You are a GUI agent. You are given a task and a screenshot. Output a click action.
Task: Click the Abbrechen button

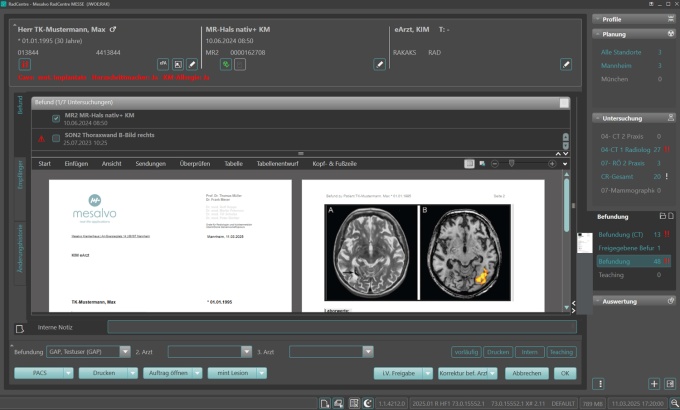pyautogui.click(x=526, y=373)
